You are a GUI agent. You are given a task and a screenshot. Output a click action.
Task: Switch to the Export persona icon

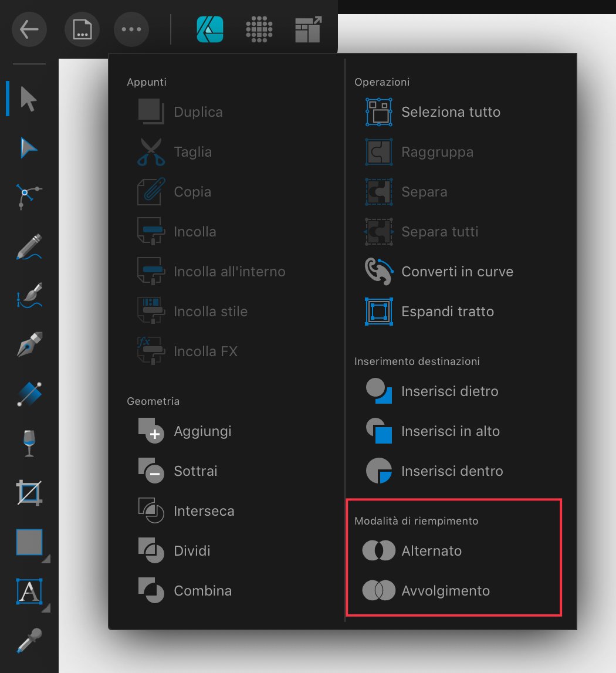coord(308,29)
